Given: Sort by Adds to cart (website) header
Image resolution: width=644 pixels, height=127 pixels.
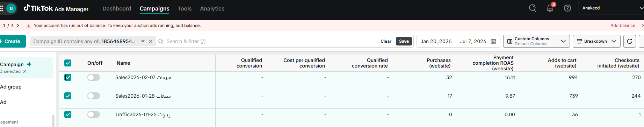Looking at the screenshot, I should pyautogui.click(x=562, y=63).
